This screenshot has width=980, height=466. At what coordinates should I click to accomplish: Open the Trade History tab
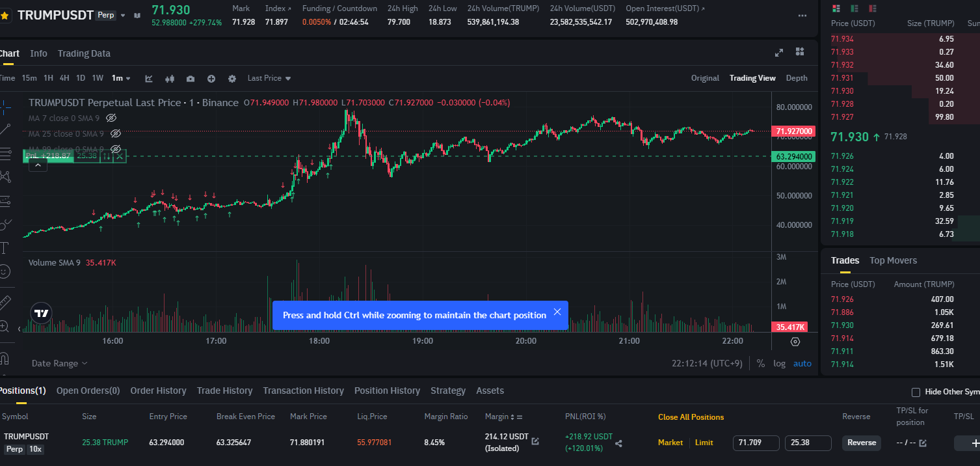[x=224, y=391]
